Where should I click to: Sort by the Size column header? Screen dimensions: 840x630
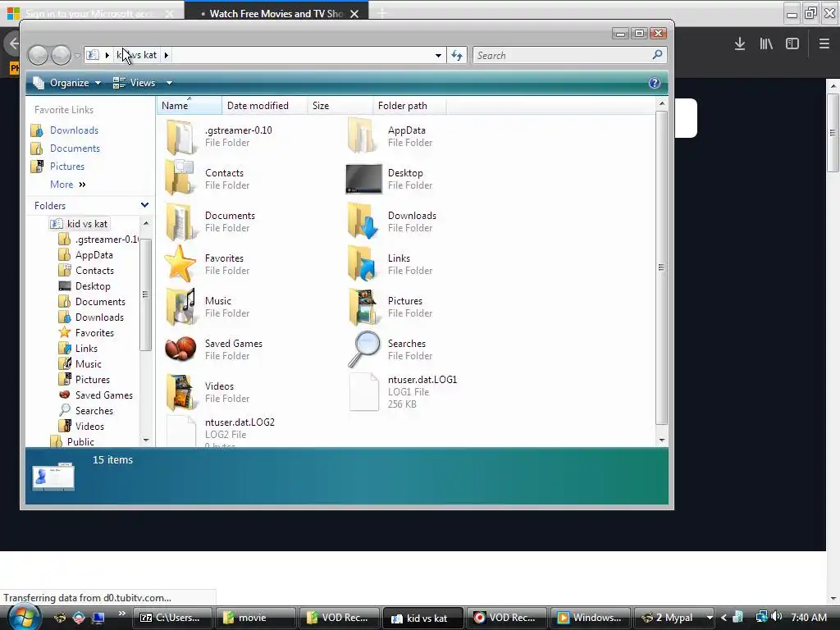click(x=340, y=106)
